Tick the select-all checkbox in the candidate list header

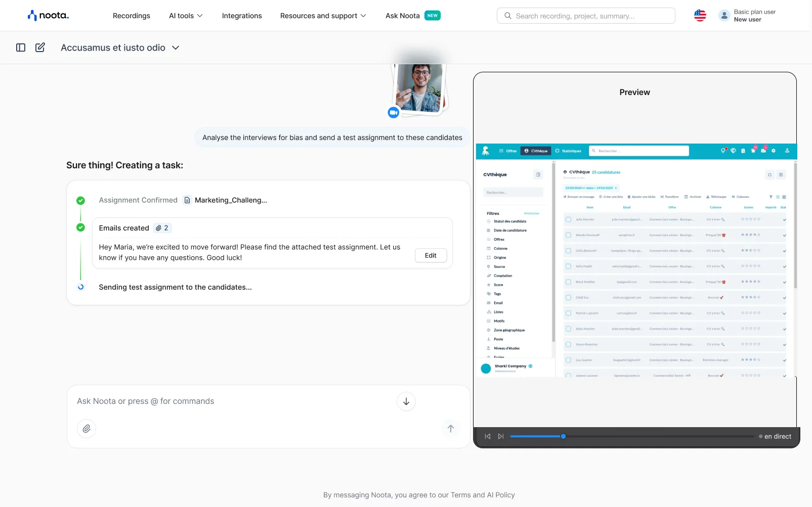click(568, 207)
